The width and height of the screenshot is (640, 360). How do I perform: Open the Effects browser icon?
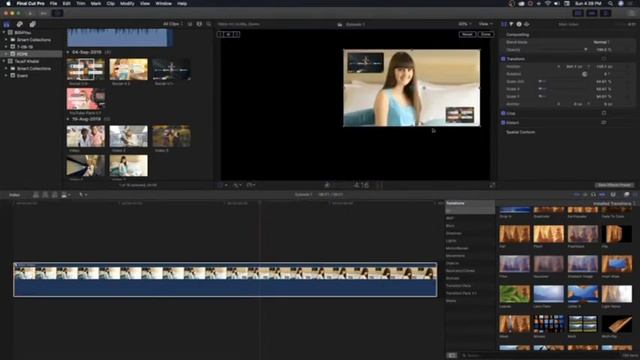point(627,195)
